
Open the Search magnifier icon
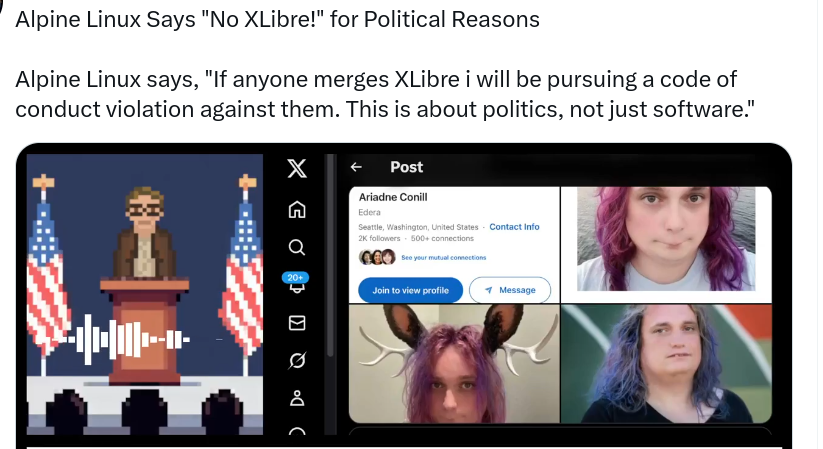(297, 247)
